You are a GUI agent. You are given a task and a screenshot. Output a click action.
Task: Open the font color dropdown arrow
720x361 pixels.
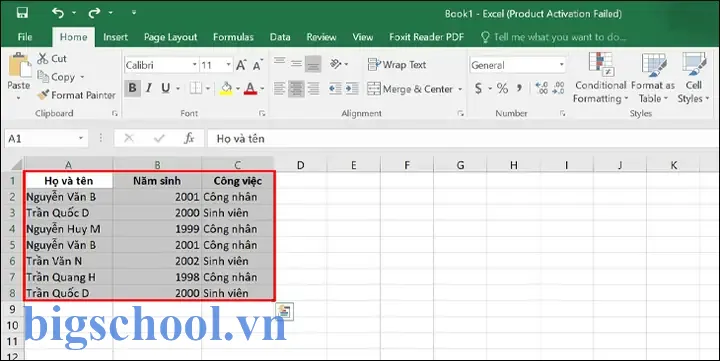[262, 88]
